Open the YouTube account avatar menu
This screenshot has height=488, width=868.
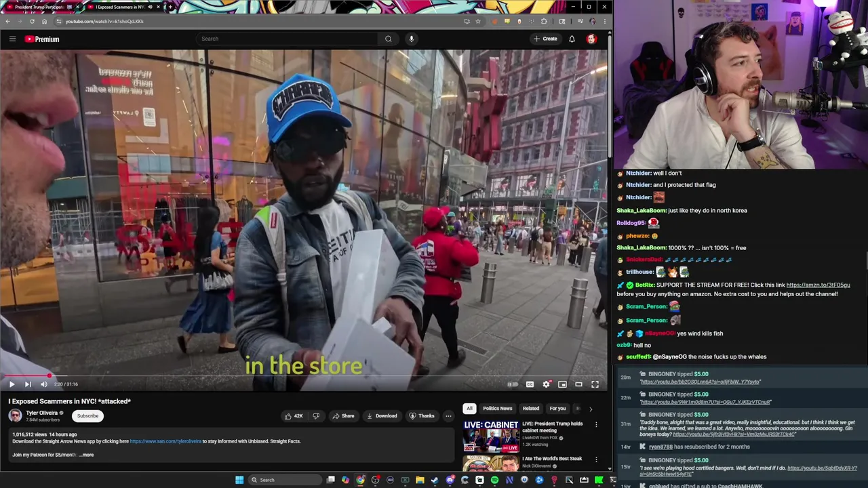591,39
